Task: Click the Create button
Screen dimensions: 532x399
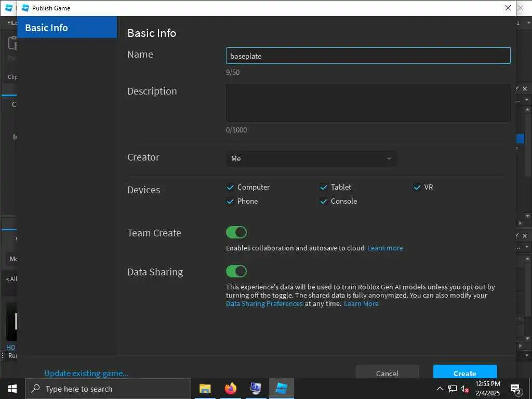Action: (465, 373)
